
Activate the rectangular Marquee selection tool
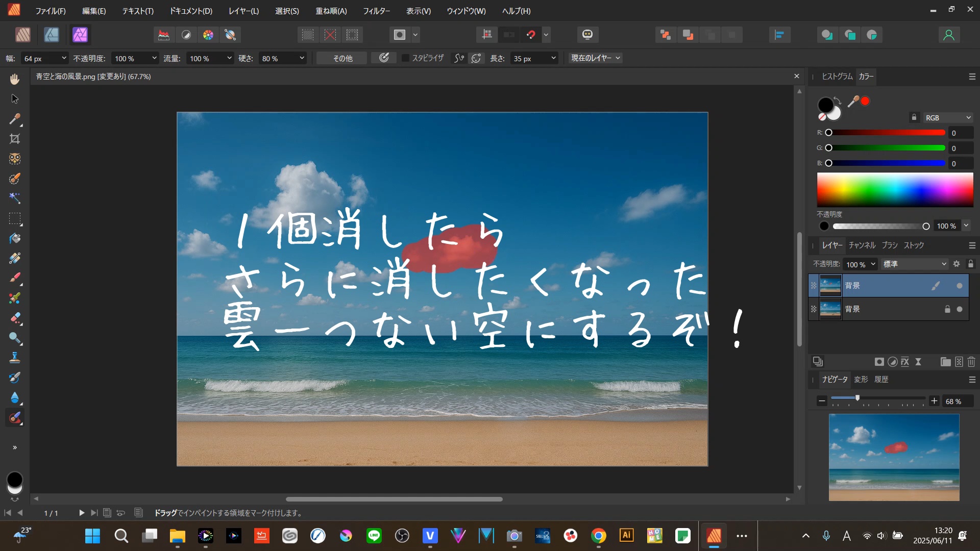(x=15, y=219)
